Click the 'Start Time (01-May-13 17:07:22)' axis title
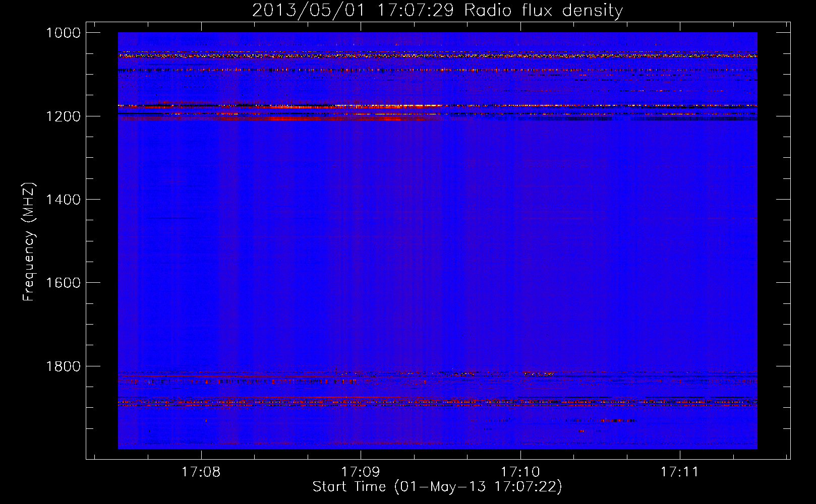 (437, 487)
